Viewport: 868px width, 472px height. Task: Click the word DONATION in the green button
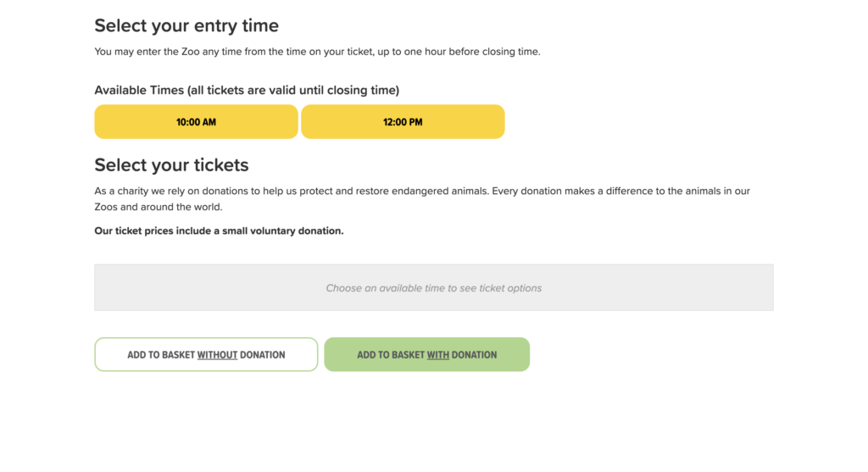(x=475, y=355)
